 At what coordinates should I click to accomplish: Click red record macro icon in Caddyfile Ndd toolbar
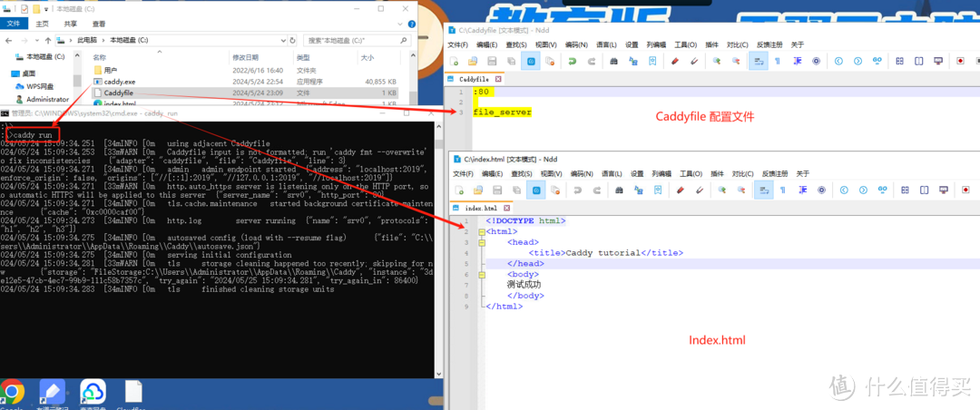click(961, 62)
